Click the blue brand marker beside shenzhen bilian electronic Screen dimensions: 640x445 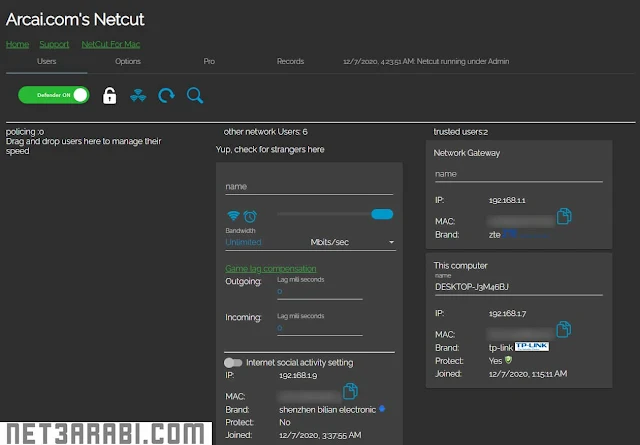point(382,408)
